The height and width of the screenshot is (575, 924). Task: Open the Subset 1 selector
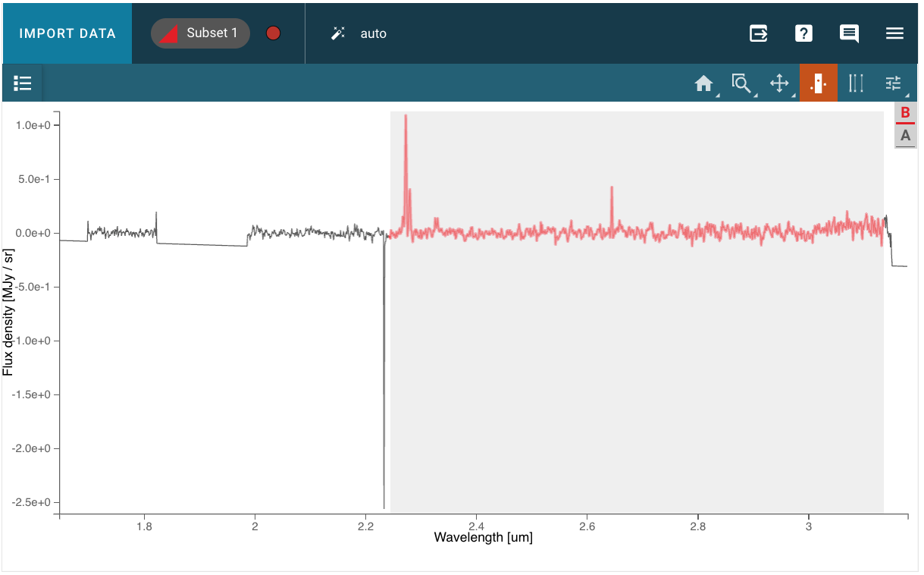(201, 33)
